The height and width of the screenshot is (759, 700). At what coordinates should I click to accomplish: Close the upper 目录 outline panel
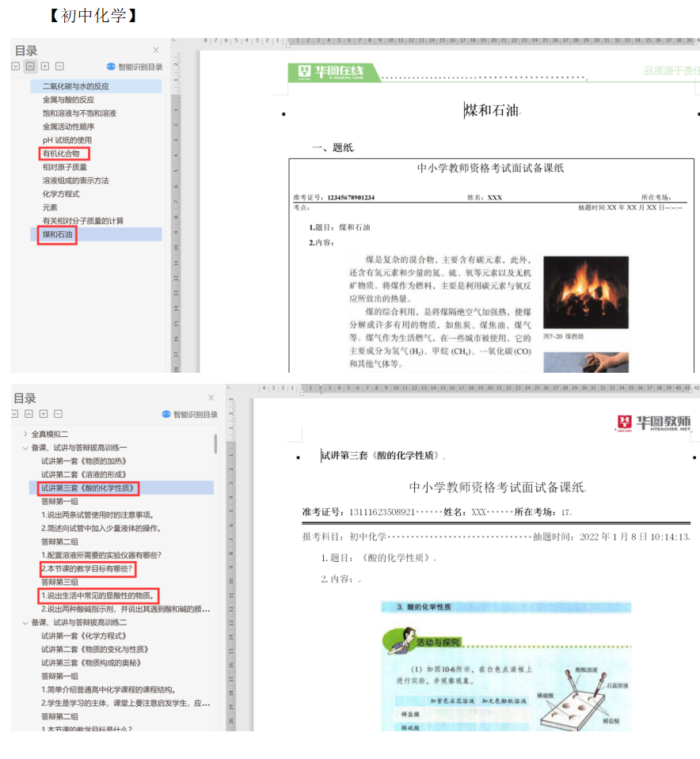[156, 50]
